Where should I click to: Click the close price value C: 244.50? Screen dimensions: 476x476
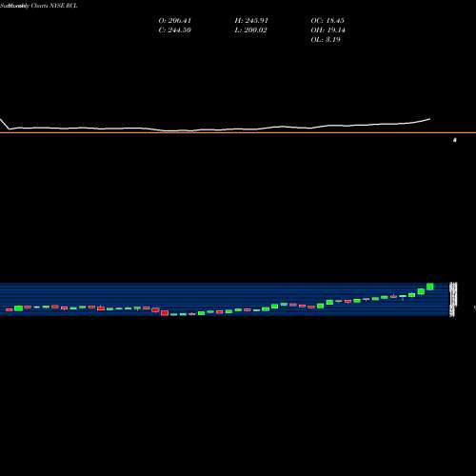click(x=175, y=30)
